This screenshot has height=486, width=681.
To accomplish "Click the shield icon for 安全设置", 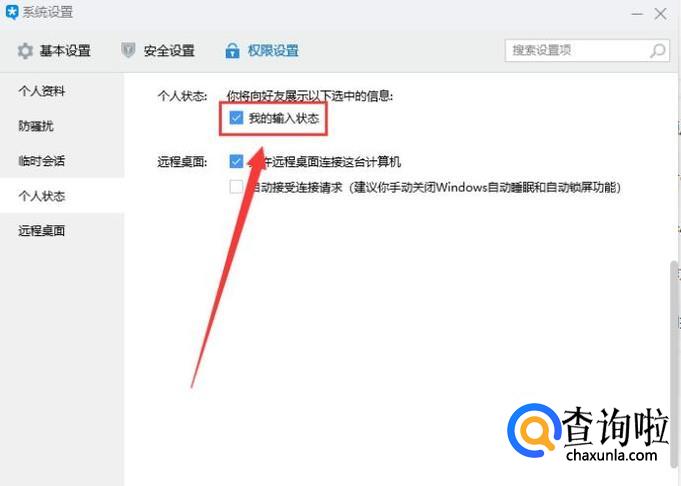I will coord(128,51).
